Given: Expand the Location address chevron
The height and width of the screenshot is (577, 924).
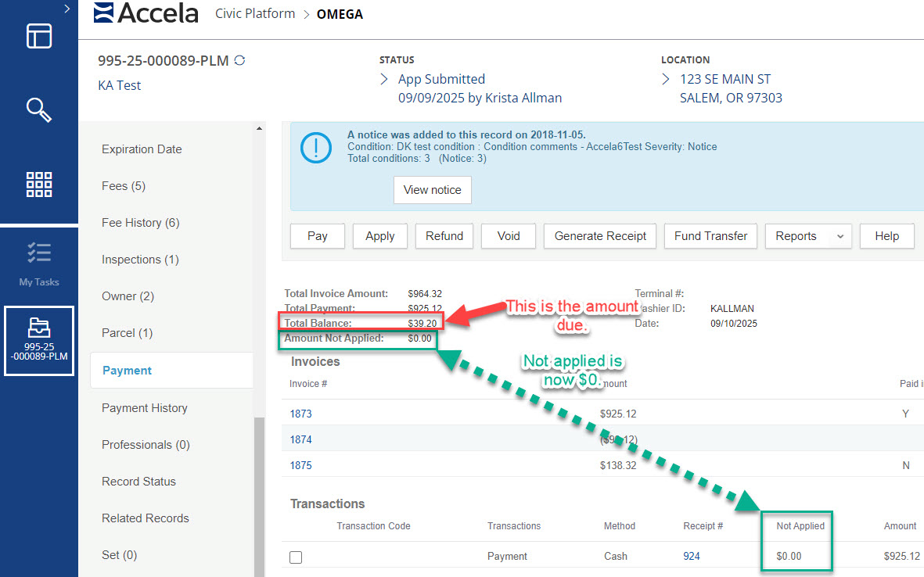Looking at the screenshot, I should click(x=666, y=79).
